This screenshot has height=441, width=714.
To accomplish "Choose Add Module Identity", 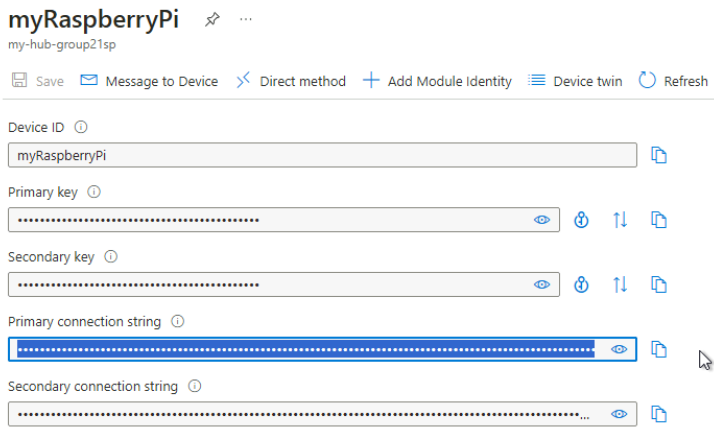I will [437, 81].
